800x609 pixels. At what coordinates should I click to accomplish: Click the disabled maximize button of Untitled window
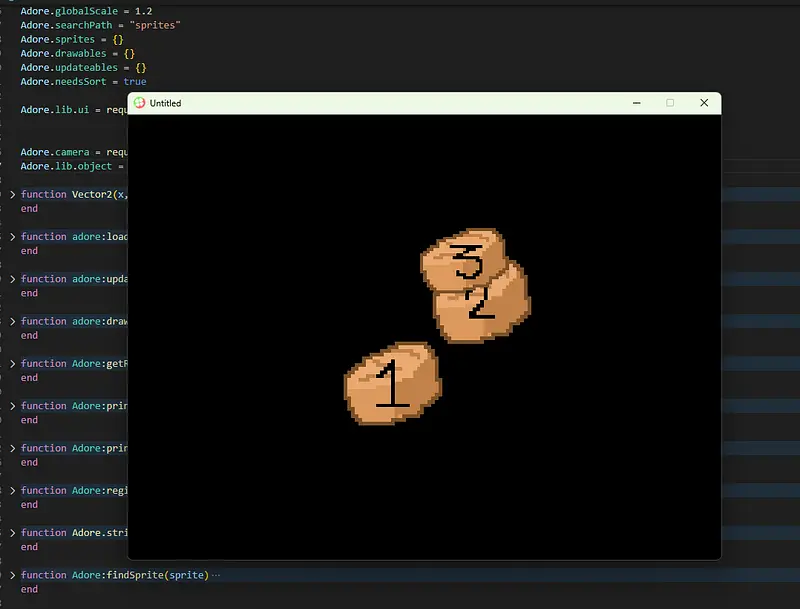point(670,103)
